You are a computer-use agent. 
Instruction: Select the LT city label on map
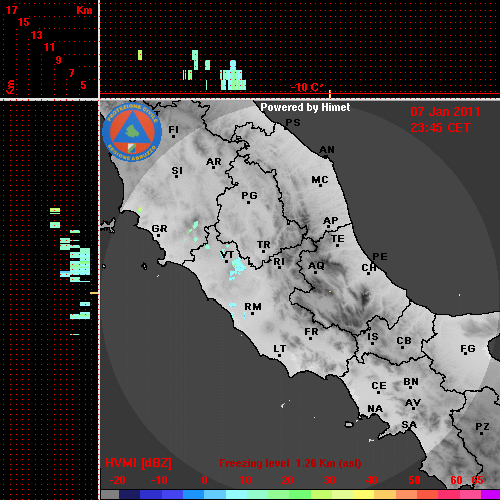point(280,349)
